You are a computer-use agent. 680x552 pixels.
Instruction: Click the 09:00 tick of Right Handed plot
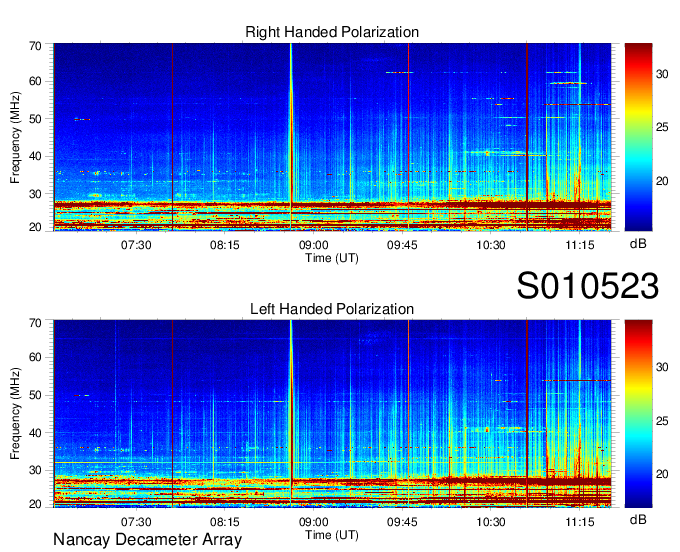coord(313,245)
